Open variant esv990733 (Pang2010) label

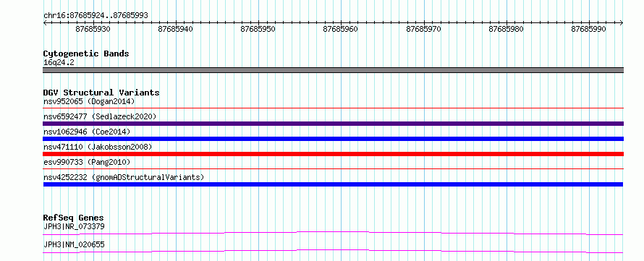coord(87,162)
